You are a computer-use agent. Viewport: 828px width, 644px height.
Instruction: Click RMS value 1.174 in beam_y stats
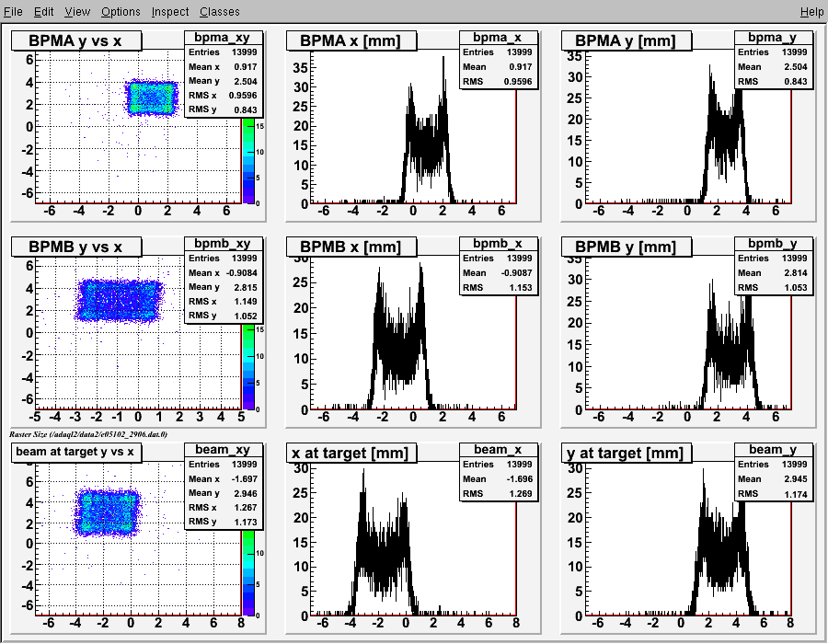tap(795, 494)
